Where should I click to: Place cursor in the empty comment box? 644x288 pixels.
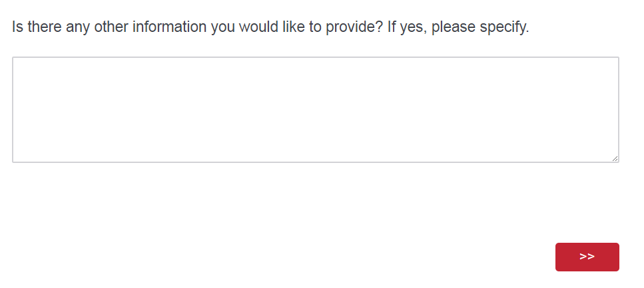pyautogui.click(x=315, y=110)
